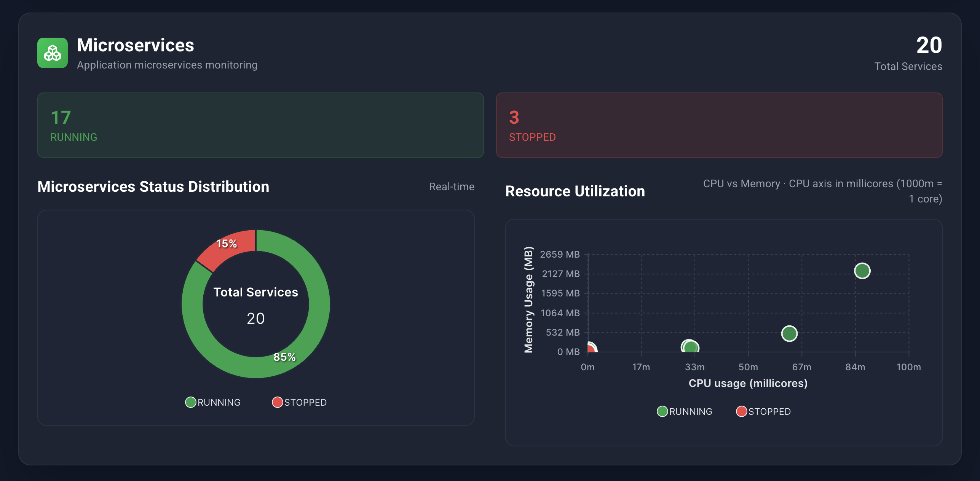This screenshot has height=481, width=980.
Task: Click the green Microservices cubes icon
Action: point(53,53)
